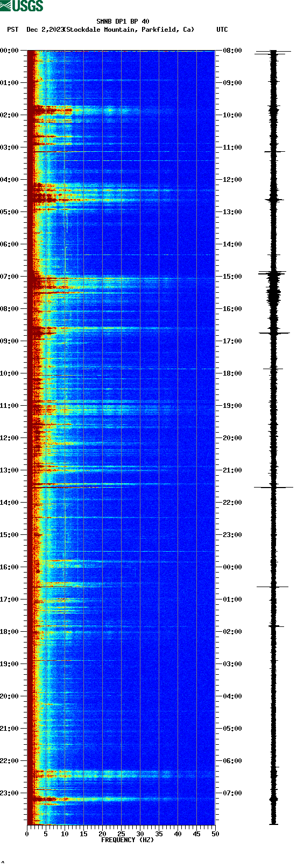The image size is (297, 868).
Task: Click the 21:00 PST time label on left axis
Action: pyautogui.click(x=10, y=729)
